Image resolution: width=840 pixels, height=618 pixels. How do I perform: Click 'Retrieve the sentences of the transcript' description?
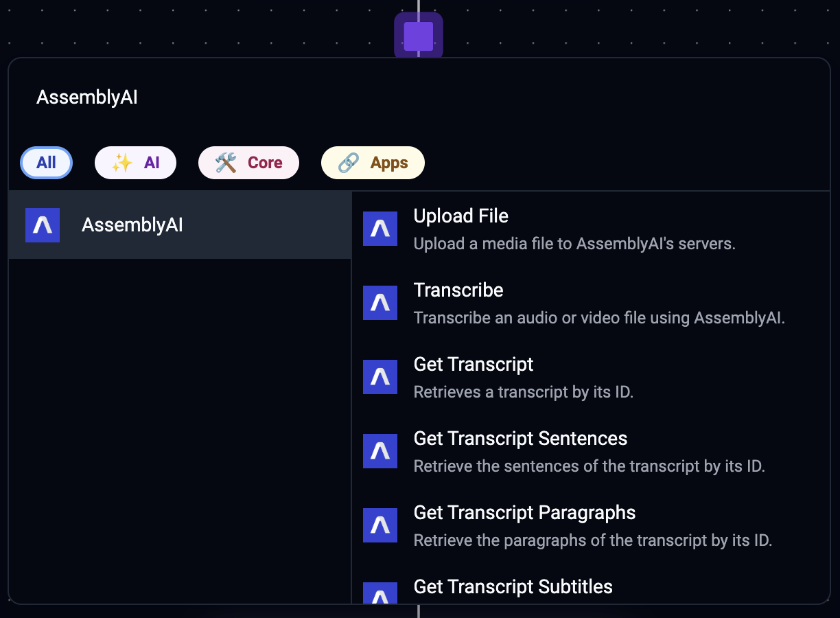tap(589, 466)
